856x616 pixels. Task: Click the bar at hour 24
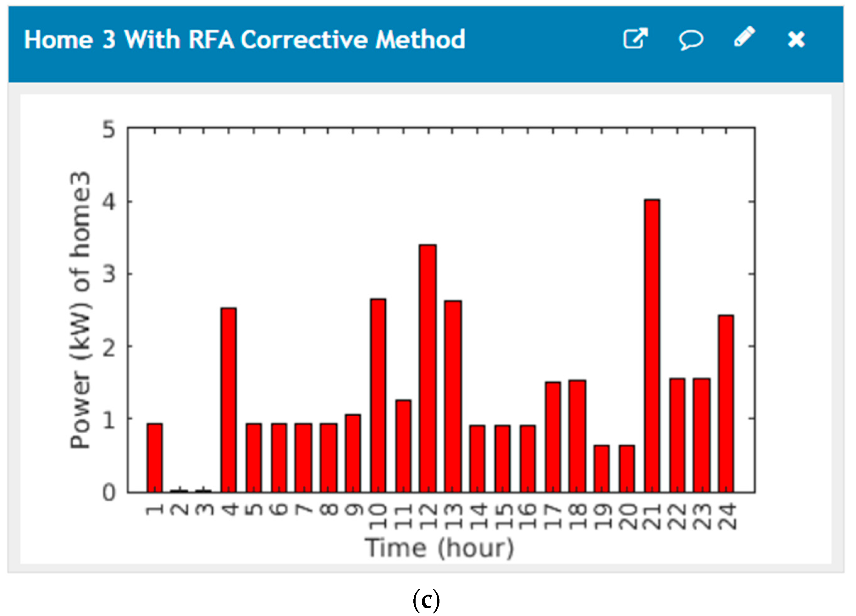pos(726,403)
